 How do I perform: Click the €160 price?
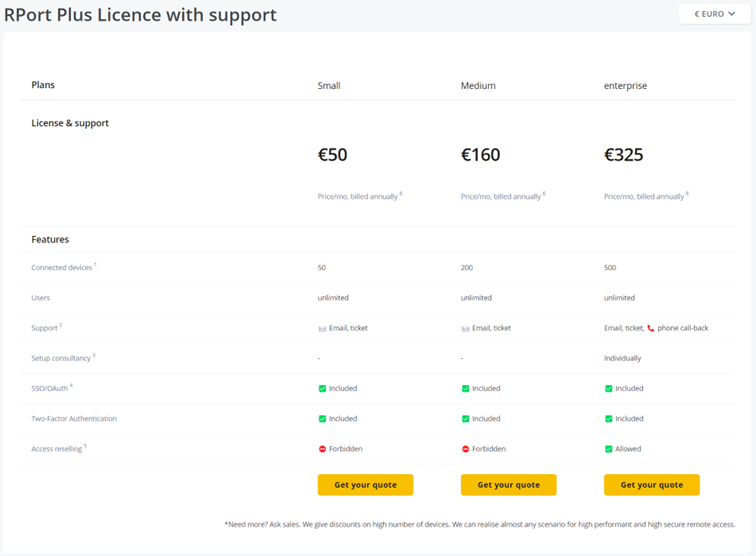(x=480, y=155)
